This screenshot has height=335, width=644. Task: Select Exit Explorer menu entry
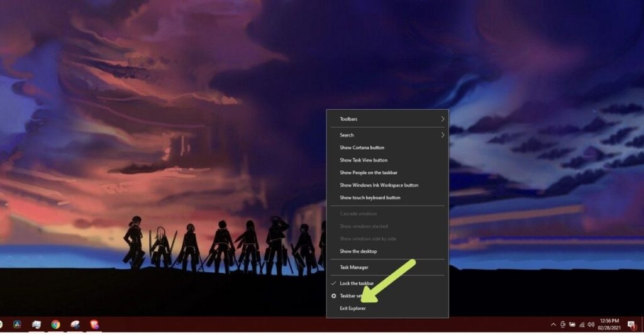pos(387,309)
